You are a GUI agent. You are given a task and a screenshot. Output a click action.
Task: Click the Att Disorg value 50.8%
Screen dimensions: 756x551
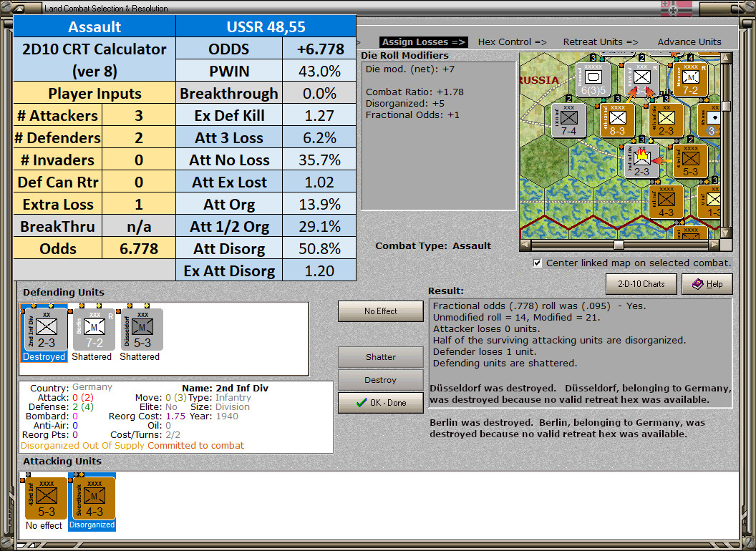click(319, 248)
